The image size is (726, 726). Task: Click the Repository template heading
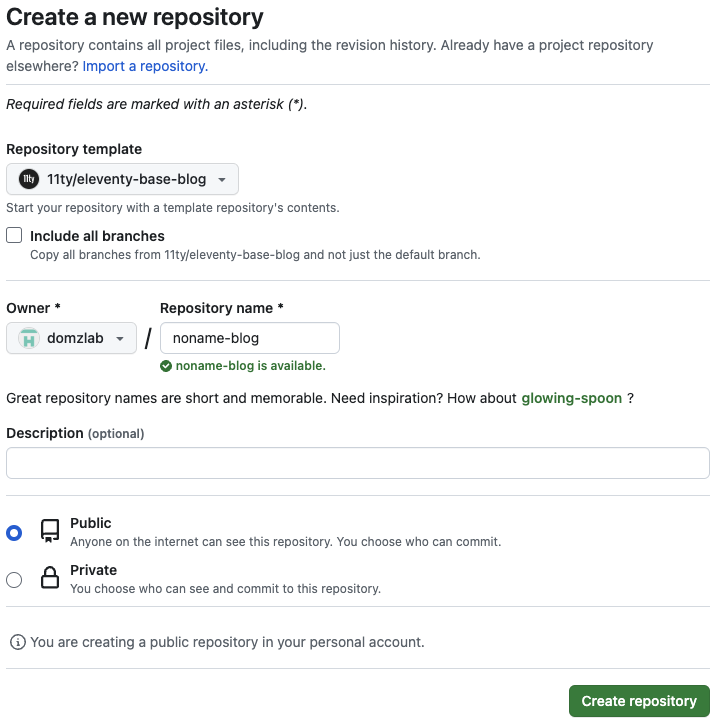[x=74, y=149]
